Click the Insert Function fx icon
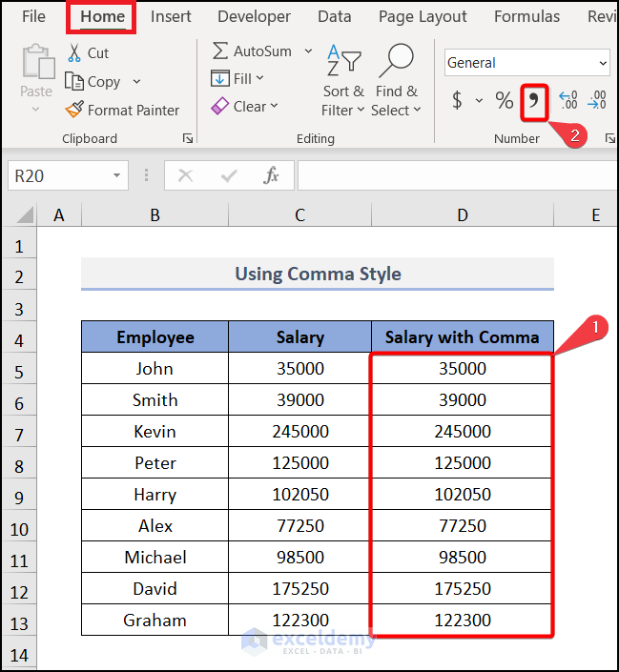The height and width of the screenshot is (672, 619). pos(272,175)
